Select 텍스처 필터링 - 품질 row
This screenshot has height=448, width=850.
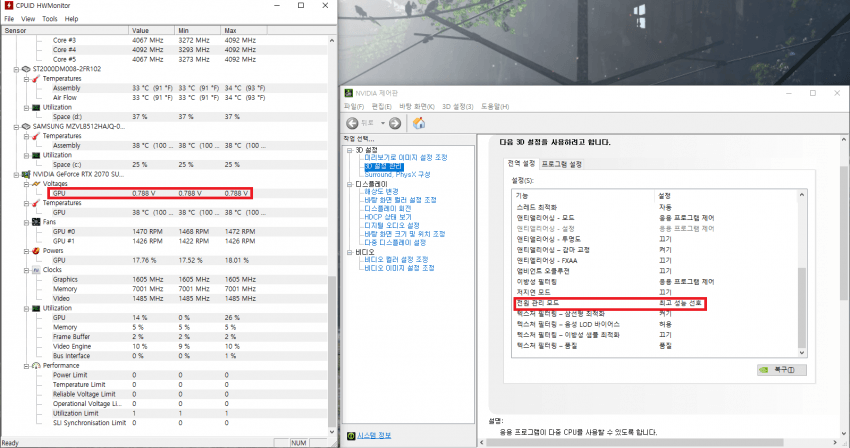coord(654,345)
